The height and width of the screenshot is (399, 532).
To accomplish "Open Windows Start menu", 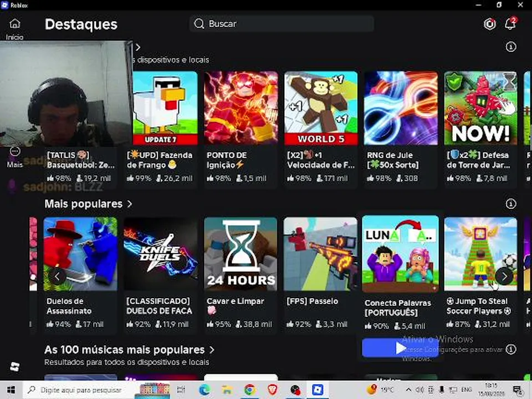I will (11, 390).
